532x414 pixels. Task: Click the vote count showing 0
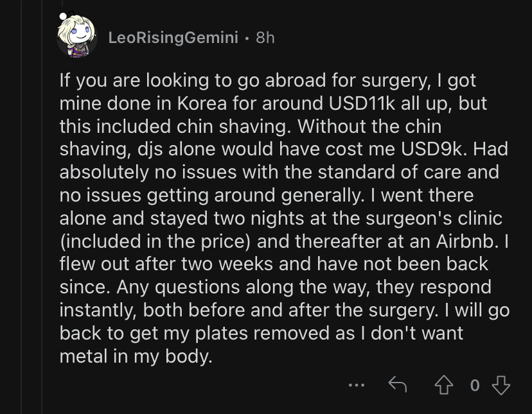coord(475,386)
